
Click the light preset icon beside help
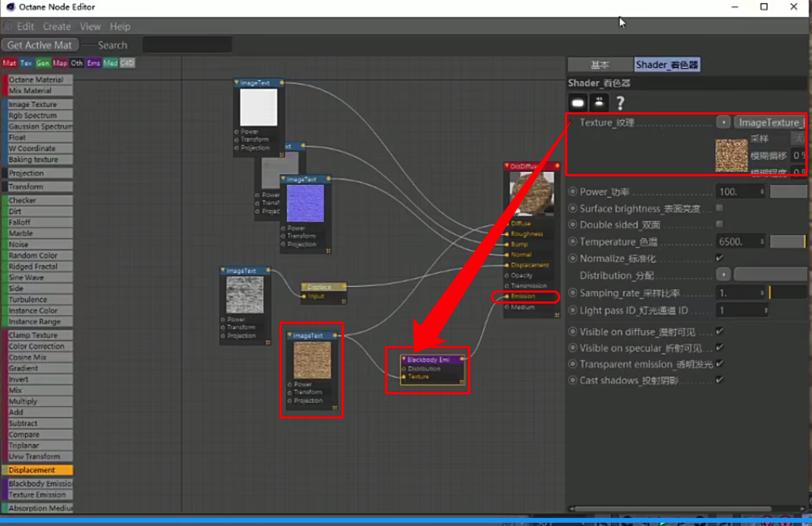(599, 103)
